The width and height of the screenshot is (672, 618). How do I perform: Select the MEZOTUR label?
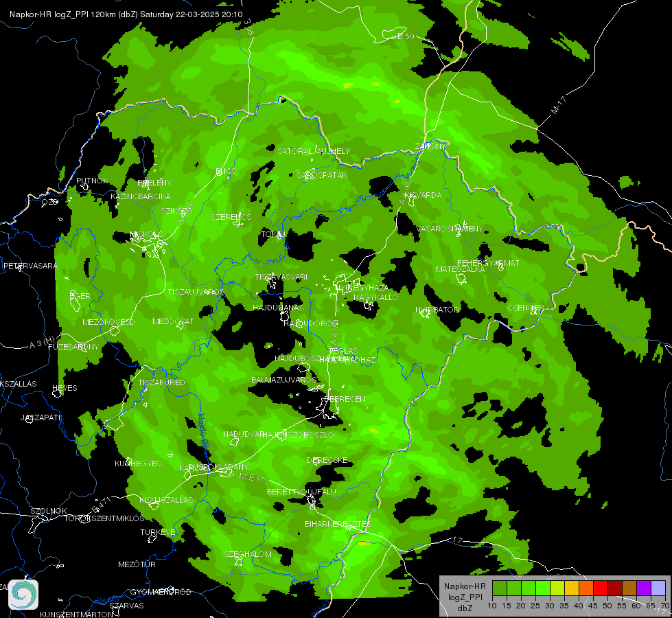click(x=137, y=565)
